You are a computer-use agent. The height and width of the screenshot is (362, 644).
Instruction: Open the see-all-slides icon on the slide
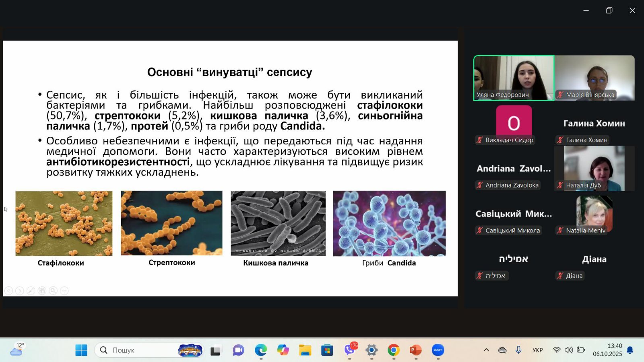point(42,290)
